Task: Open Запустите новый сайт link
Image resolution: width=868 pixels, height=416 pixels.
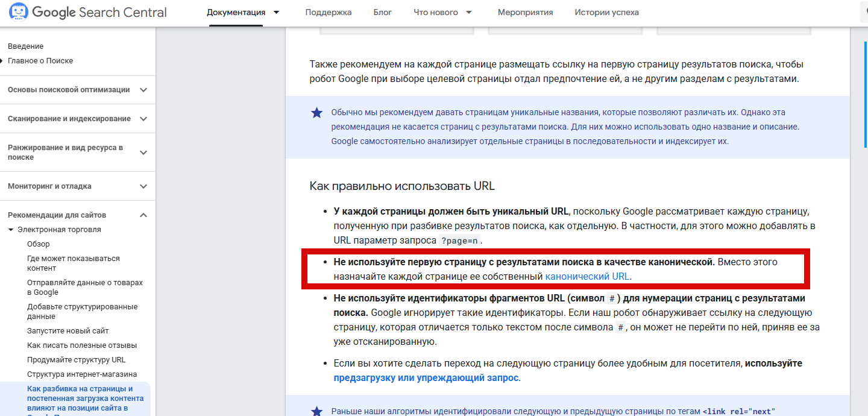Action: tap(68, 331)
